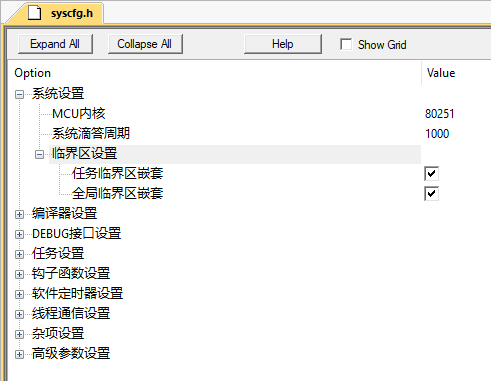Expand the DEBUG接口设置 node

tap(19, 234)
